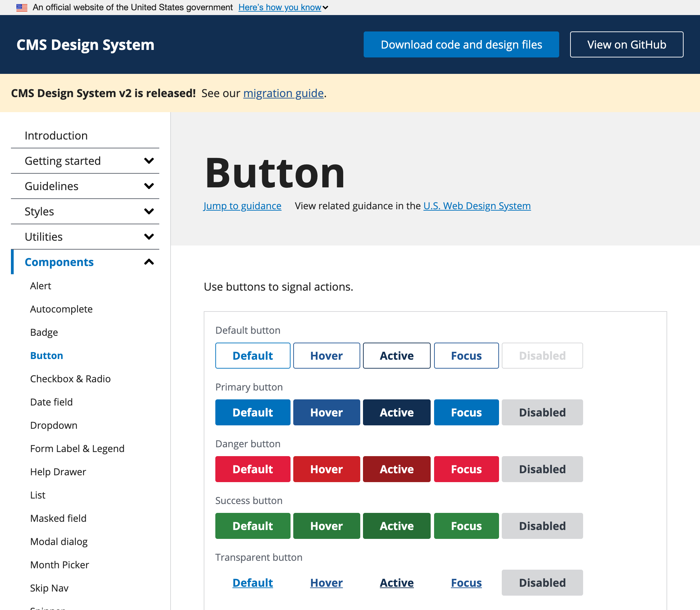Image resolution: width=700 pixels, height=610 pixels.
Task: Click dark navy Primary Active button
Action: [x=397, y=412]
